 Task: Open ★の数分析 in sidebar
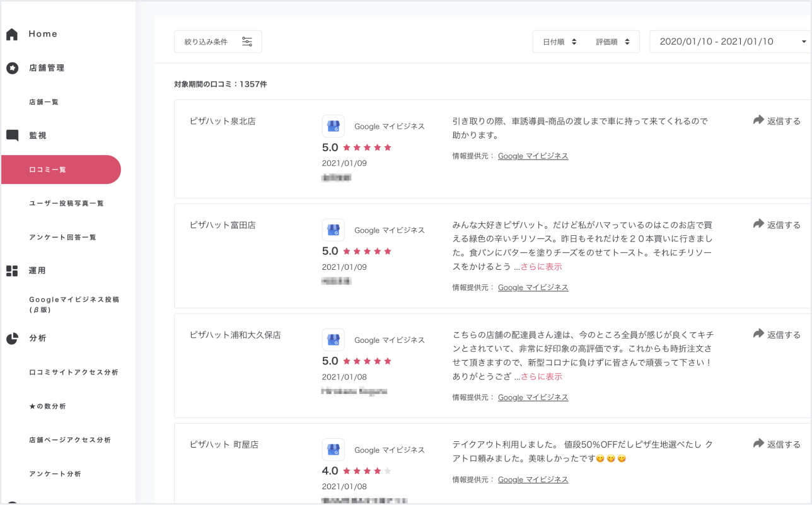point(48,407)
